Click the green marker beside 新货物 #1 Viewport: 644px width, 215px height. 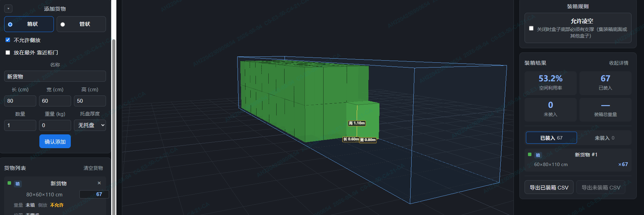(x=530, y=154)
